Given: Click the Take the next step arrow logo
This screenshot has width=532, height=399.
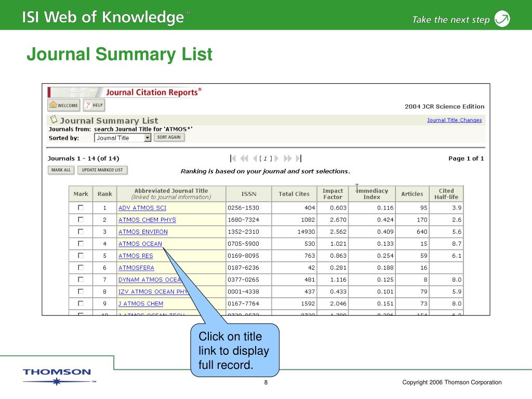Looking at the screenshot, I should tap(502, 19).
